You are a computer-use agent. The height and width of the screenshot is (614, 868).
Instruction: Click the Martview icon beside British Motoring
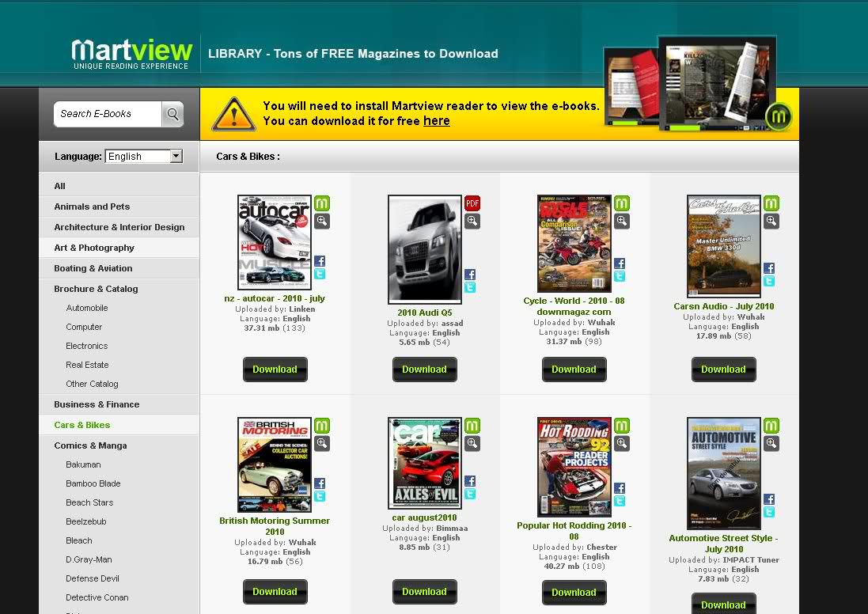pyautogui.click(x=322, y=425)
